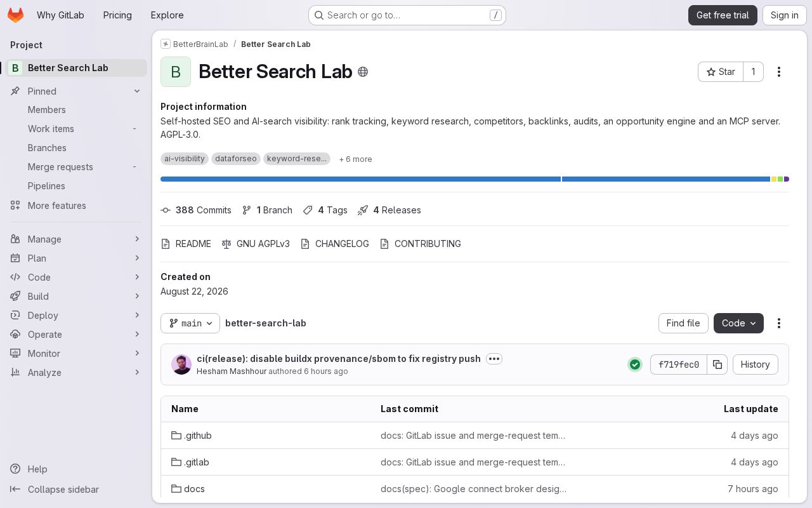View 4 Releases link
The image size is (812, 508).
coord(390,210)
